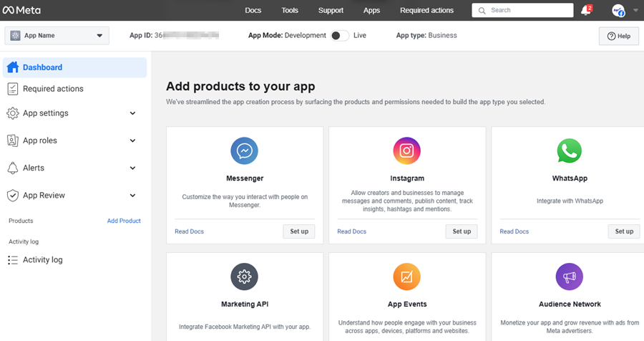Click the App Review shield icon
644x341 pixels.
13,196
